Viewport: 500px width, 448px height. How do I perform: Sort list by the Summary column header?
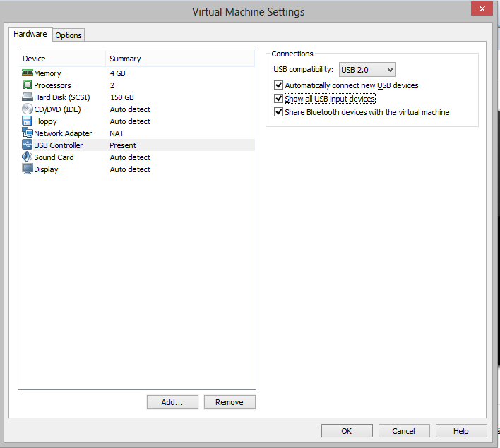tap(180, 59)
